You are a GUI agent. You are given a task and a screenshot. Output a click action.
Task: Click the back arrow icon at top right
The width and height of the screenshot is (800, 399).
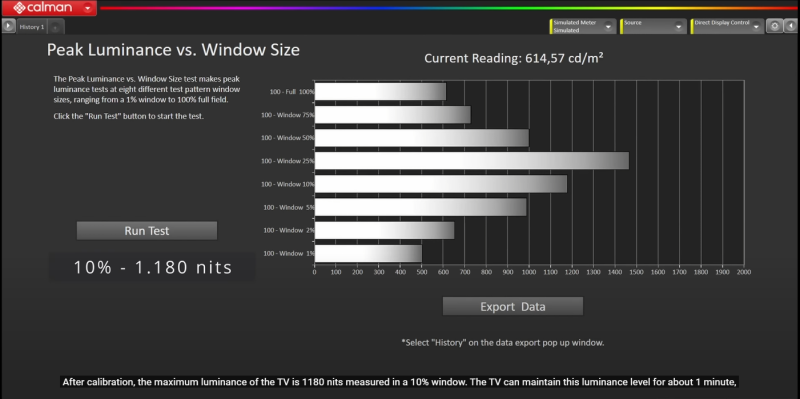click(790, 26)
